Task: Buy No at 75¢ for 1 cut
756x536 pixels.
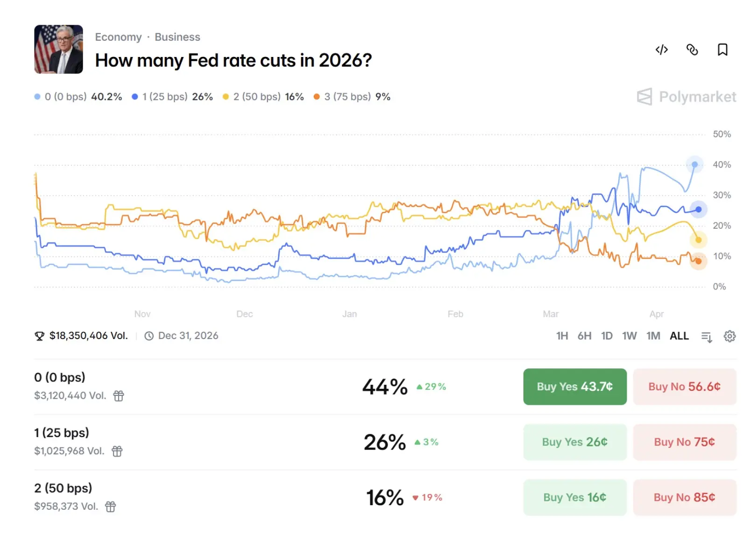Action: click(x=684, y=442)
